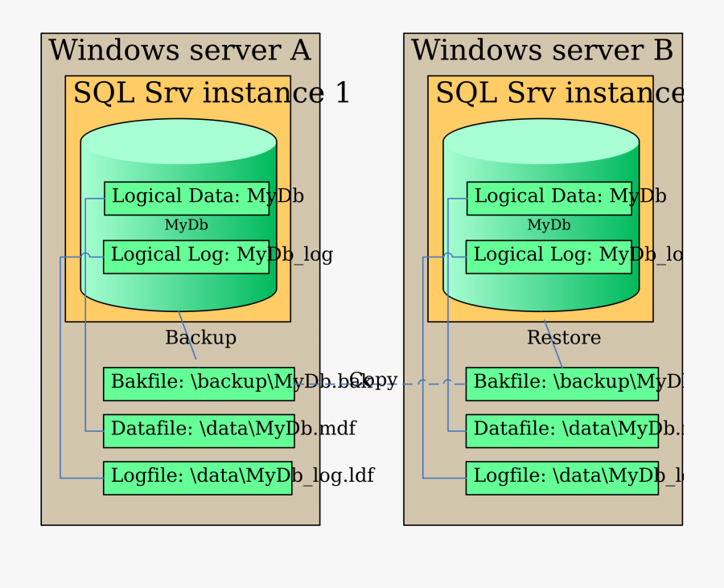Select Logical Log: MyDb_log node in server A
Screen dimensions: 724x588
coord(187,257)
